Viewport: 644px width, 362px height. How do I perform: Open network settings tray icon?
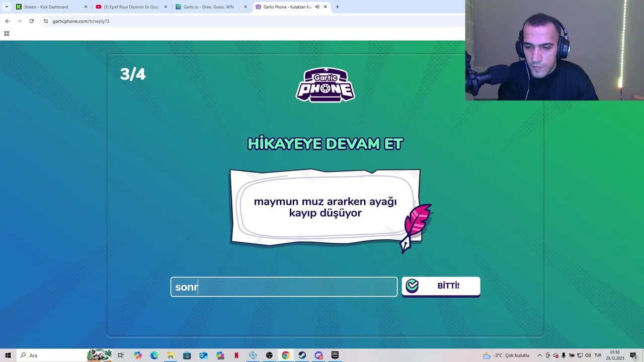click(x=580, y=355)
